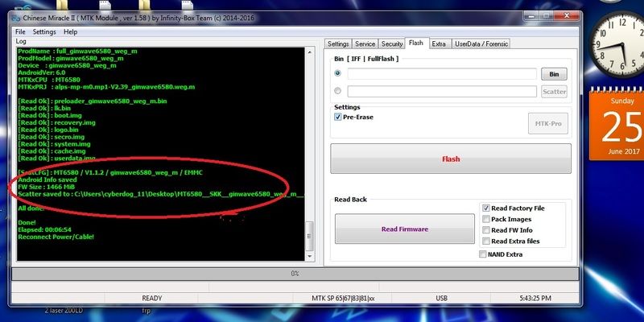Viewport: 644px width, 322px height.
Task: Toggle the Read Factory File checkbox
Action: coord(486,208)
